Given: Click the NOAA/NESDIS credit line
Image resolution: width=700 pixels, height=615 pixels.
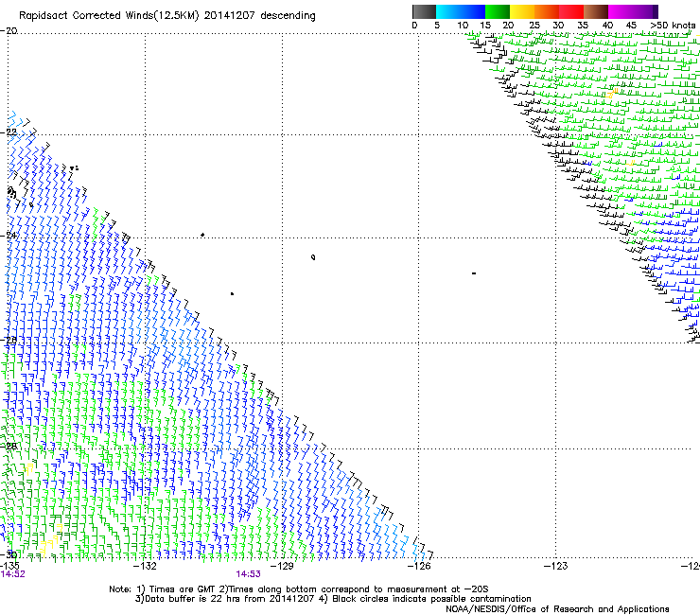Looking at the screenshot, I should (557, 609).
